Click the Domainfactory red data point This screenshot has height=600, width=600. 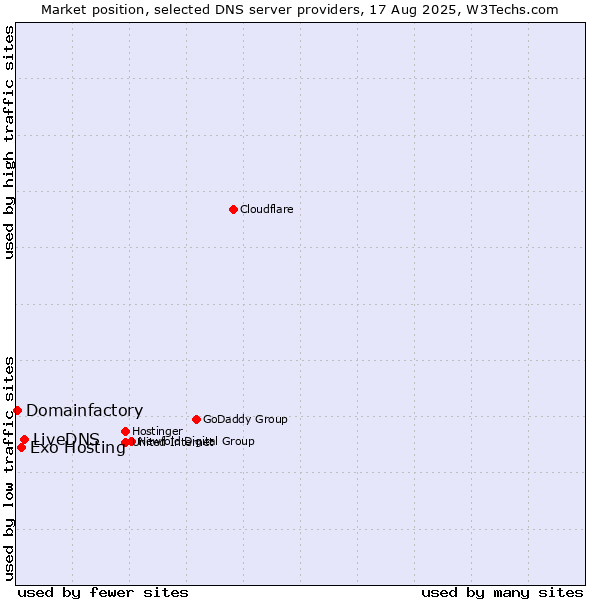click(18, 411)
